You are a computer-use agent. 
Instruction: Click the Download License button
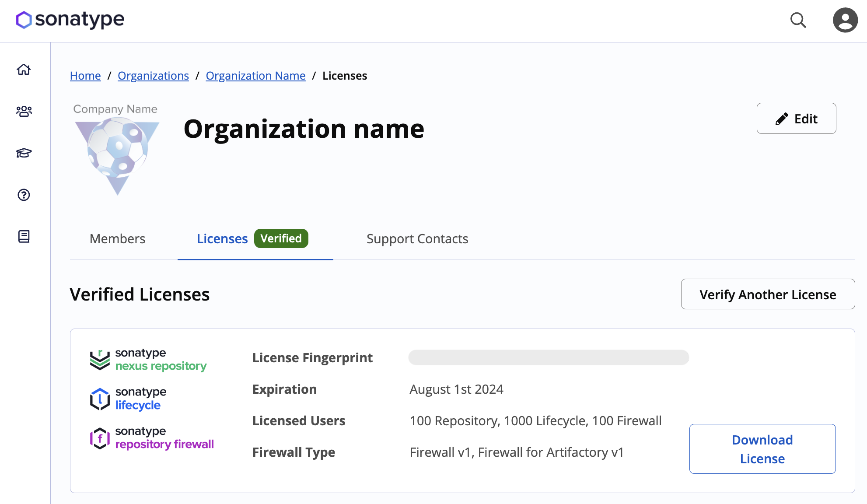[x=762, y=449]
